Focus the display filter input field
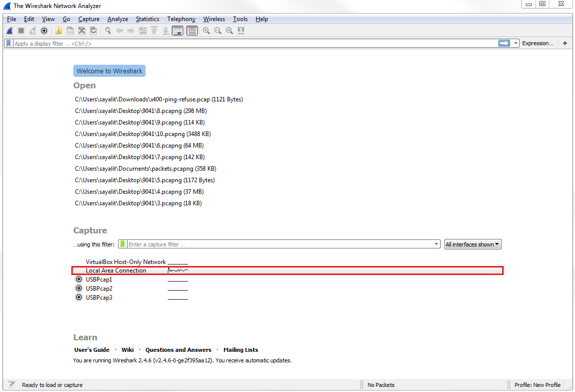Screen dimensions: 575x392 255,44
